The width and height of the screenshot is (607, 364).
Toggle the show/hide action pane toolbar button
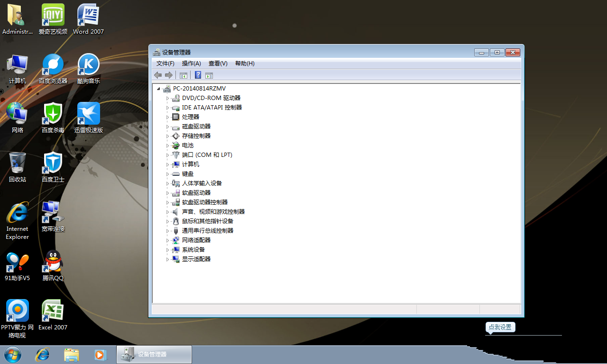[x=209, y=75]
